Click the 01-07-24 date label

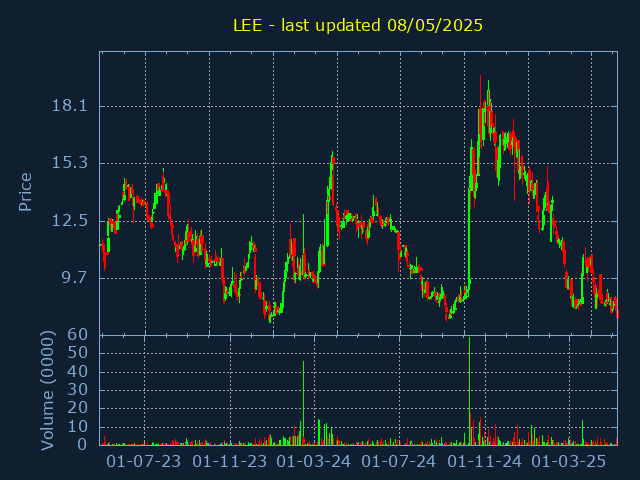click(x=399, y=462)
